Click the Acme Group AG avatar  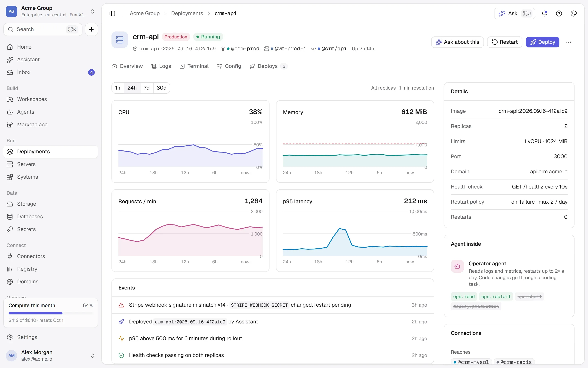(x=11, y=11)
